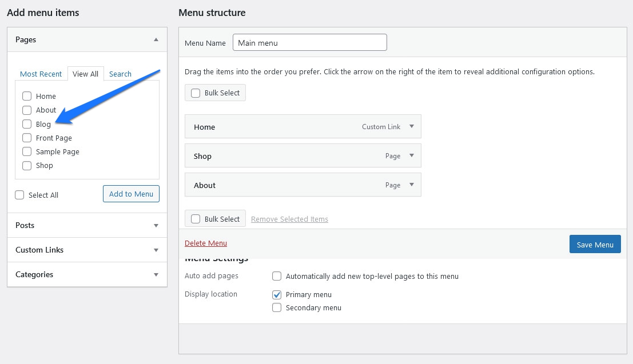Check the About page checkbox
This screenshot has width=633, height=364.
[x=27, y=110]
